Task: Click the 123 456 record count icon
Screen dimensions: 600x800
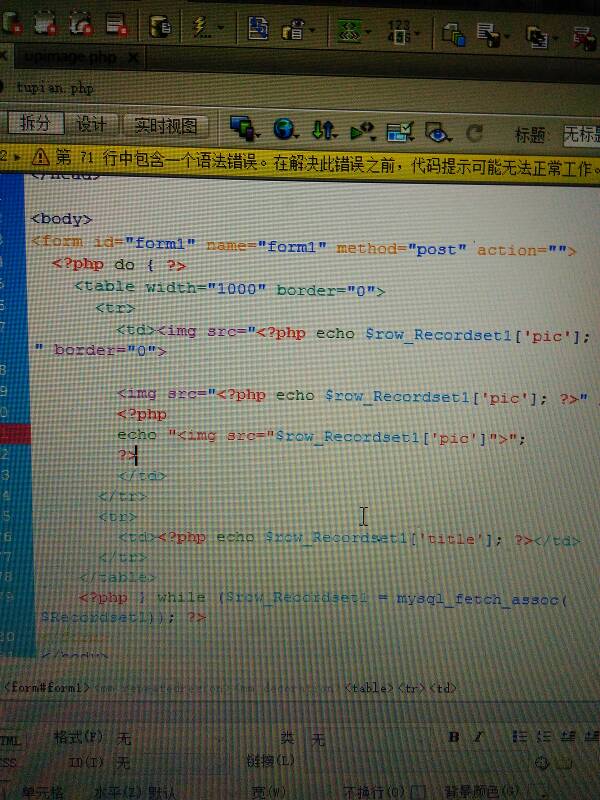Action: click(x=399, y=32)
